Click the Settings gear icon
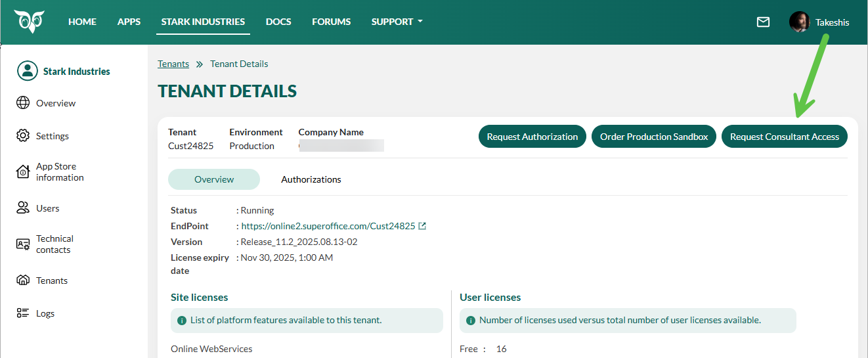The image size is (868, 358). [23, 136]
